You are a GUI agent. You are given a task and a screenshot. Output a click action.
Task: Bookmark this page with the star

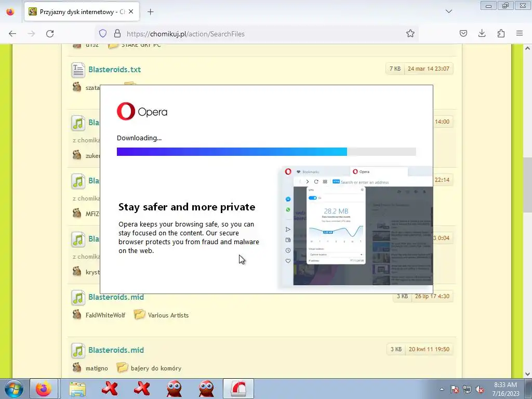410,33
